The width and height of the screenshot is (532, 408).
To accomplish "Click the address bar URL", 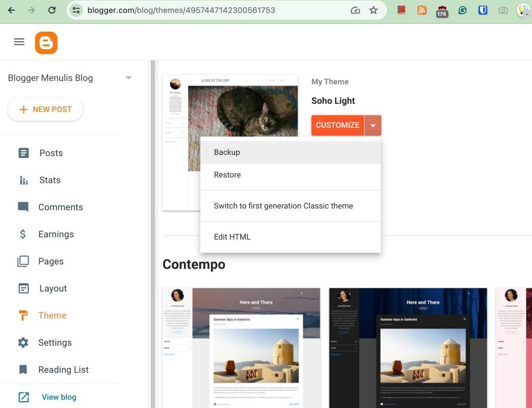I will (x=181, y=10).
